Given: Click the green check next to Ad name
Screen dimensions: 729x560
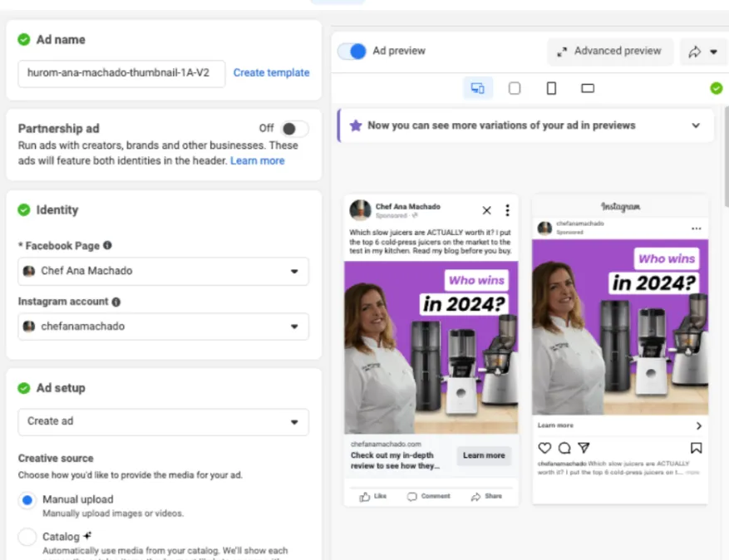Looking at the screenshot, I should point(24,40).
